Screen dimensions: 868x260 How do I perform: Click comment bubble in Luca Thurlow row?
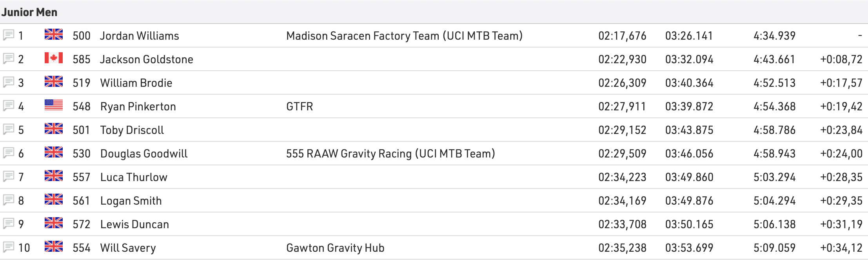[x=9, y=177]
